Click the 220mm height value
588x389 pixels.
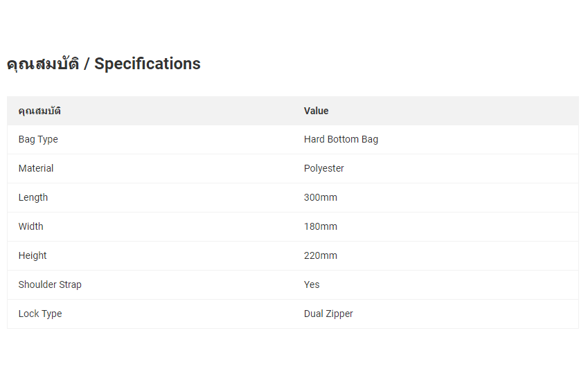coord(320,255)
